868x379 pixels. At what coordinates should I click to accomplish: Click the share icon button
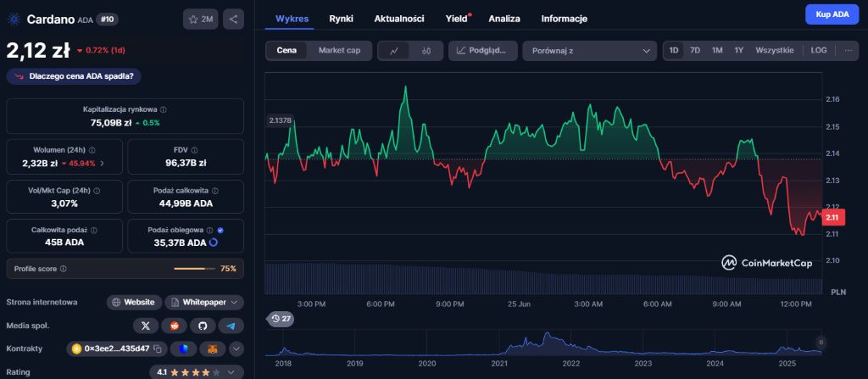click(233, 20)
